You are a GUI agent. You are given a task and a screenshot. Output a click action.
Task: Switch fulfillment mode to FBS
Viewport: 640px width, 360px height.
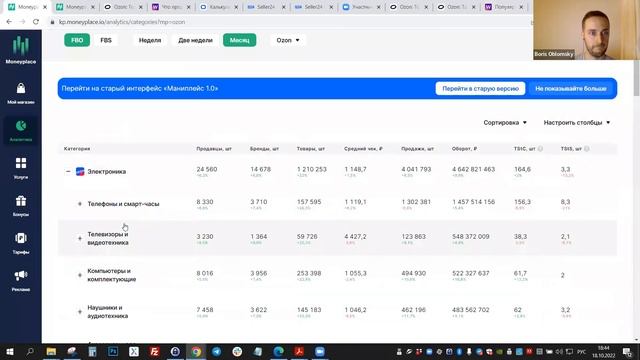coord(106,40)
